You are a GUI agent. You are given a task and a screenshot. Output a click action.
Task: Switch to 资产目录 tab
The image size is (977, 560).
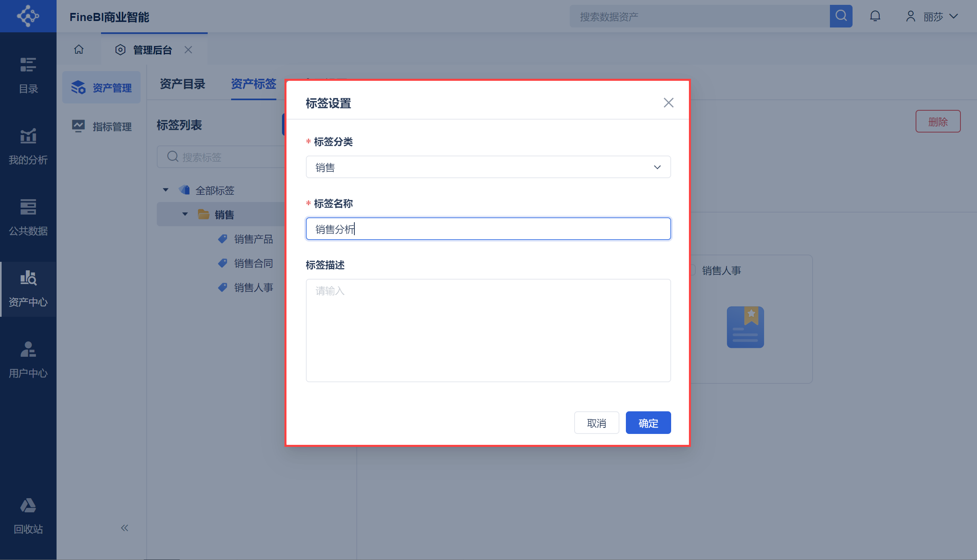(183, 84)
